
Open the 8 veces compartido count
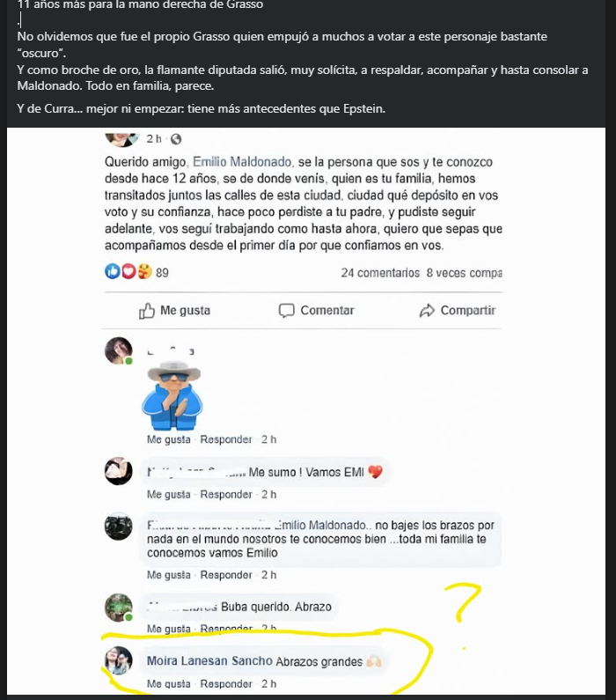coord(464,273)
